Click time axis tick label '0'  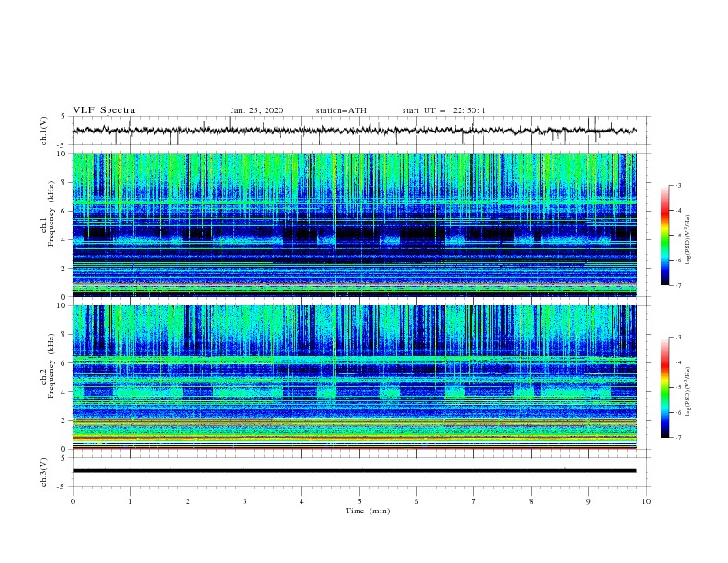[73, 501]
